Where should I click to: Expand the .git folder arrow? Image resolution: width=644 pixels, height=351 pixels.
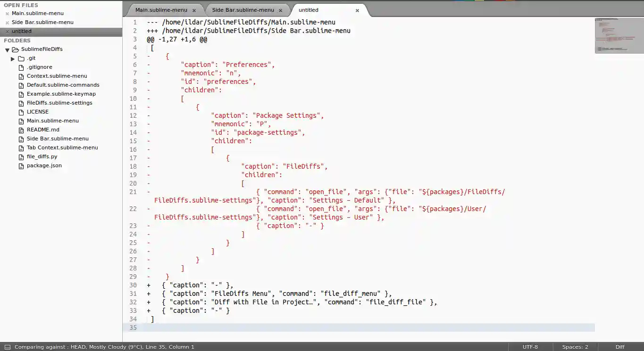coord(13,58)
